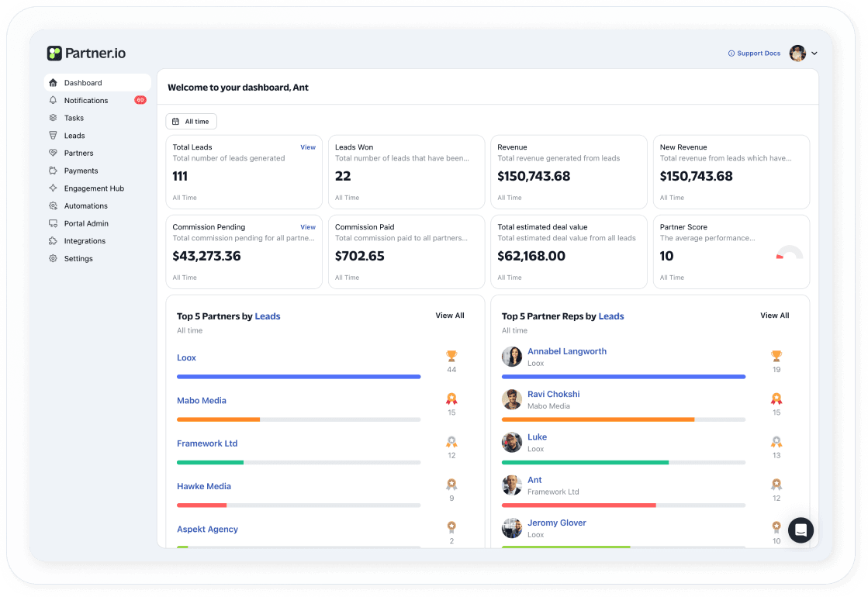Click the Leads funnel icon
Viewport: 868px width, 597px height.
pyautogui.click(x=54, y=136)
